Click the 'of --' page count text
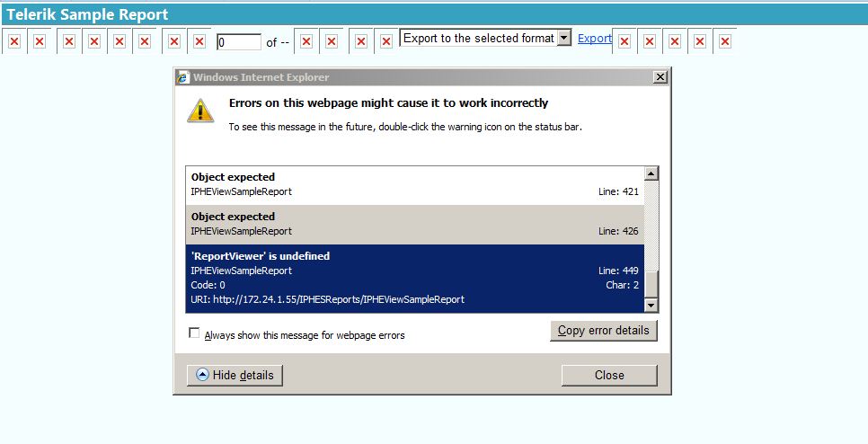Screen dimensions: 868x444 coord(278,42)
